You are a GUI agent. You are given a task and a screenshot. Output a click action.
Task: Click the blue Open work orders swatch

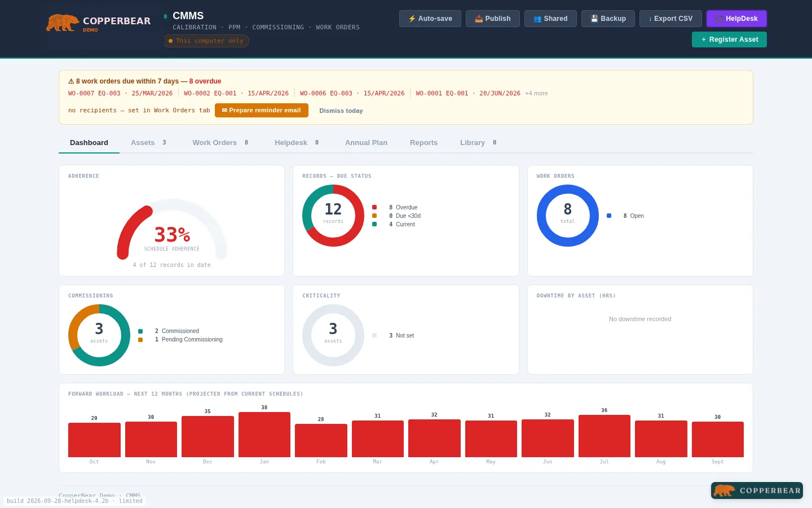[609, 216]
